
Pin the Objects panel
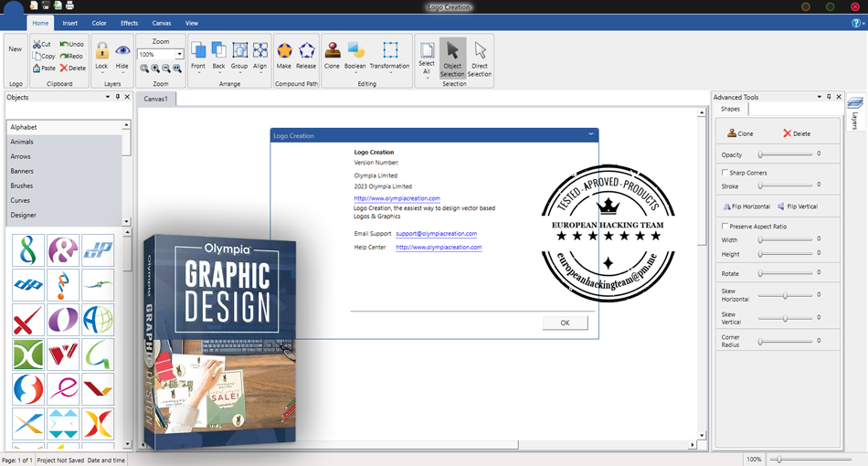[x=117, y=97]
